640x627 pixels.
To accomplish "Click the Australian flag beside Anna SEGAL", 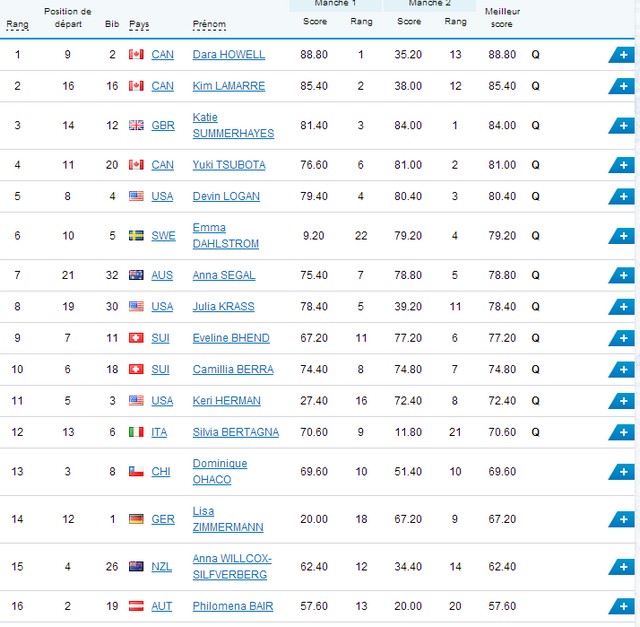I will (x=136, y=275).
